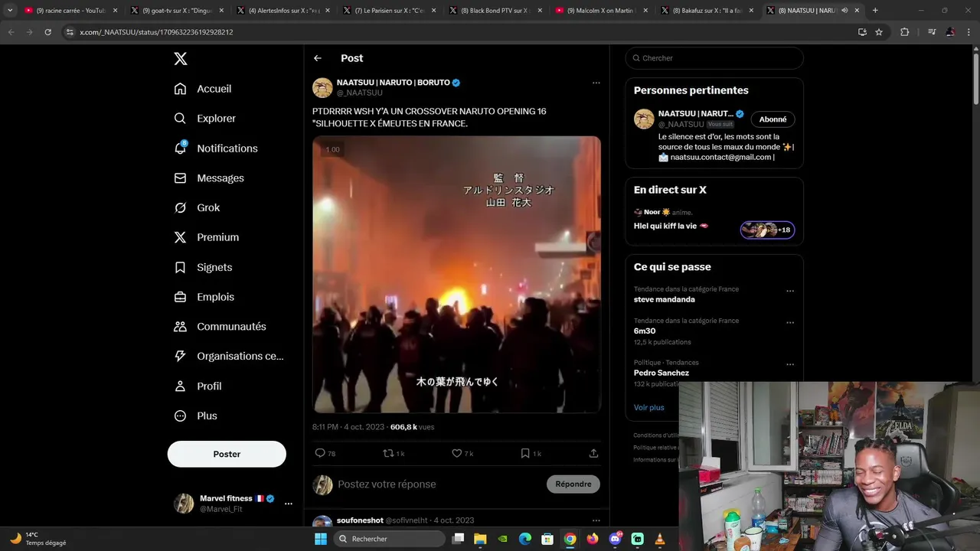Open naatsuu.contact@gmail.com link
Image resolution: width=980 pixels, height=551 pixels.
tap(720, 158)
